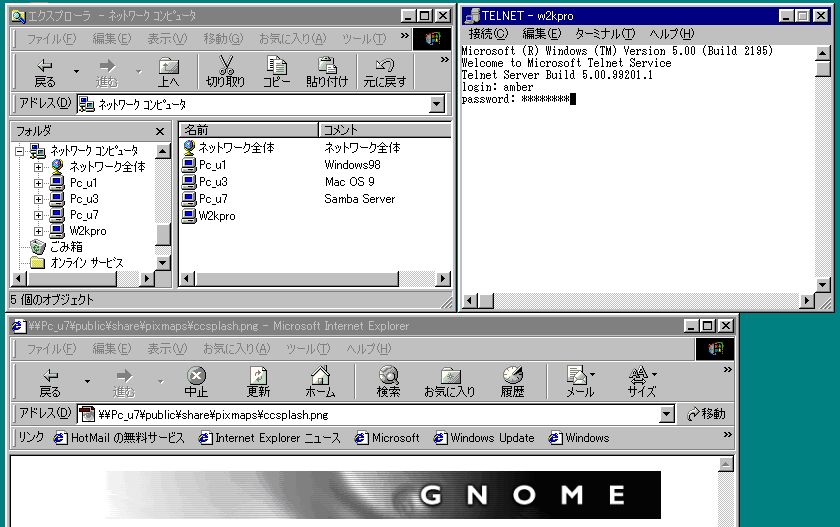The image size is (840, 527).
Task: Click the Stop (中止) icon in Internet Explorer
Action: [196, 375]
